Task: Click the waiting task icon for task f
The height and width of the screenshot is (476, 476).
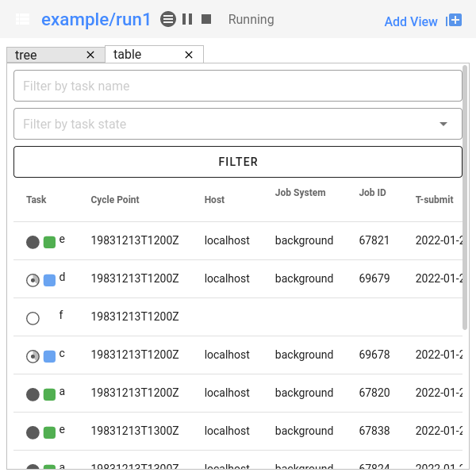Action: [x=33, y=318]
